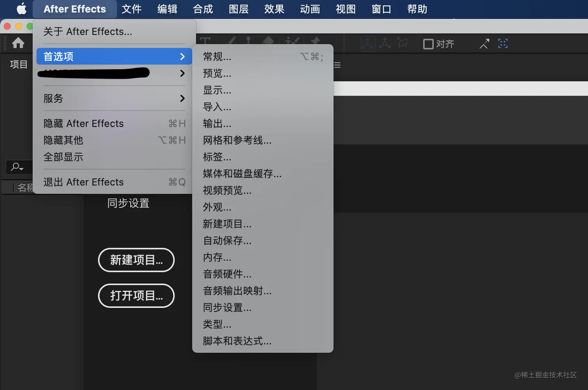Select the 项目 panel tab
The image size is (588, 390).
[19, 65]
